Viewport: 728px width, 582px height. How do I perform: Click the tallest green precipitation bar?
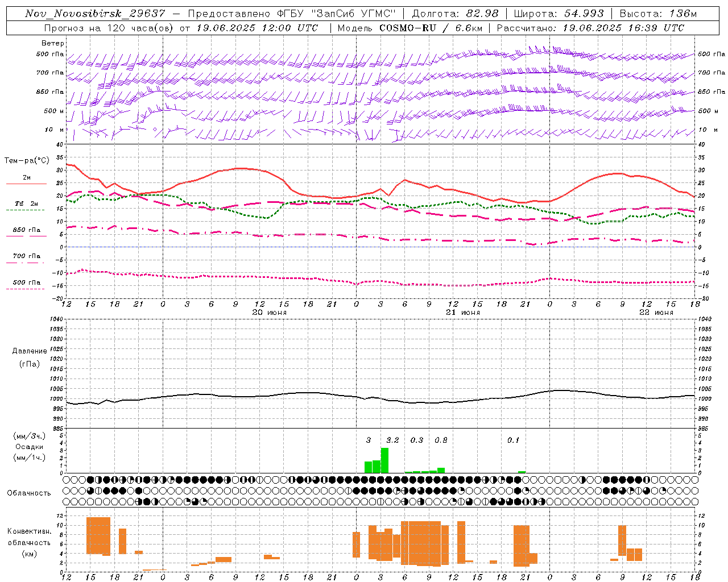point(384,460)
